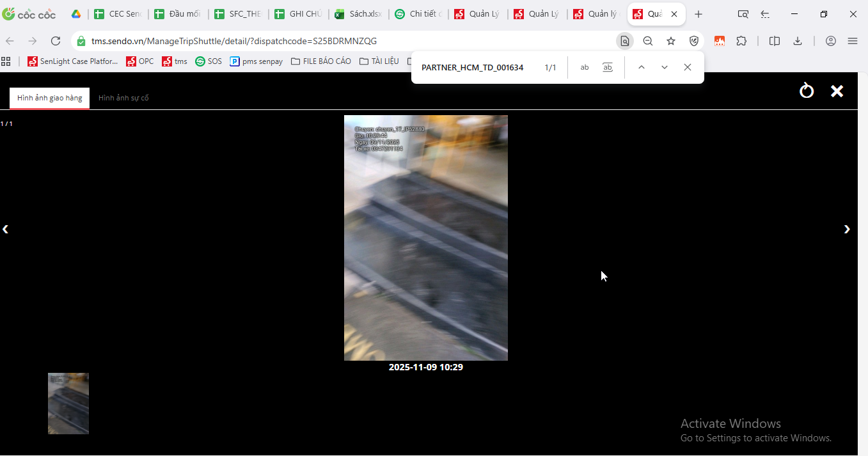
Task: Switch to the Sách.xlsx browser tab
Action: coord(358,14)
